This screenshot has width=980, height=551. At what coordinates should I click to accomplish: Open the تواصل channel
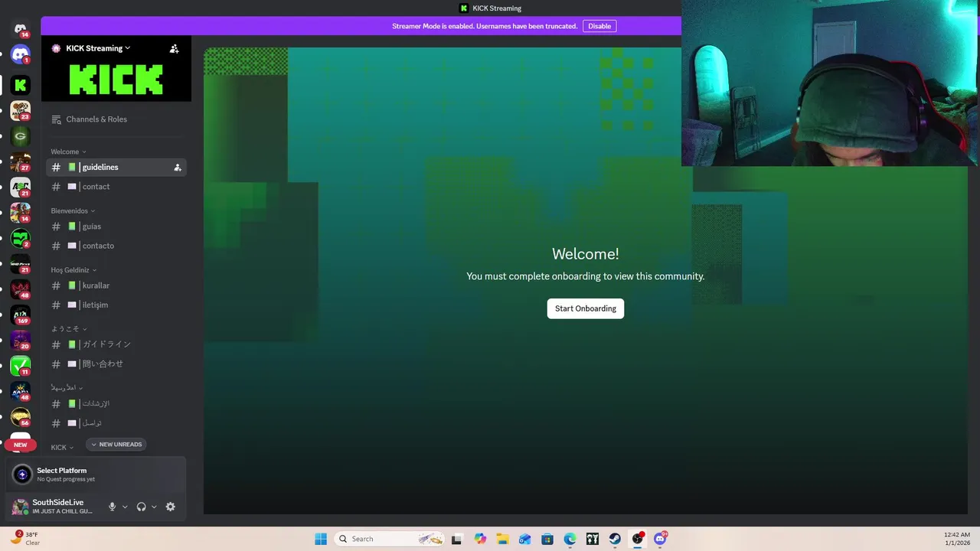pyautogui.click(x=116, y=423)
